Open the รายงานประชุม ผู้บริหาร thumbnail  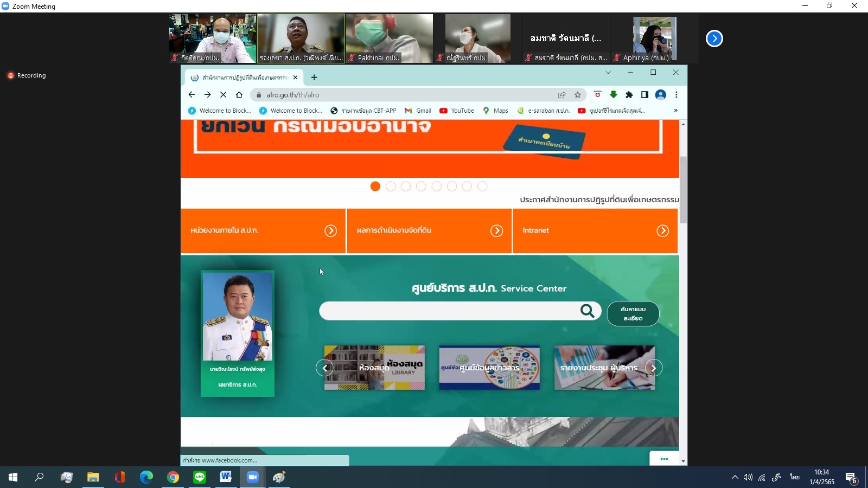click(x=604, y=368)
